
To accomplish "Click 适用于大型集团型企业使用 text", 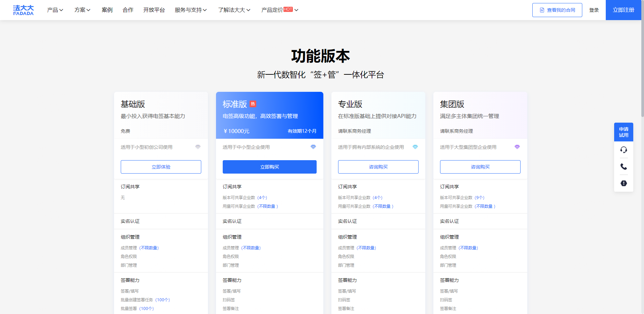I will 468,147.
